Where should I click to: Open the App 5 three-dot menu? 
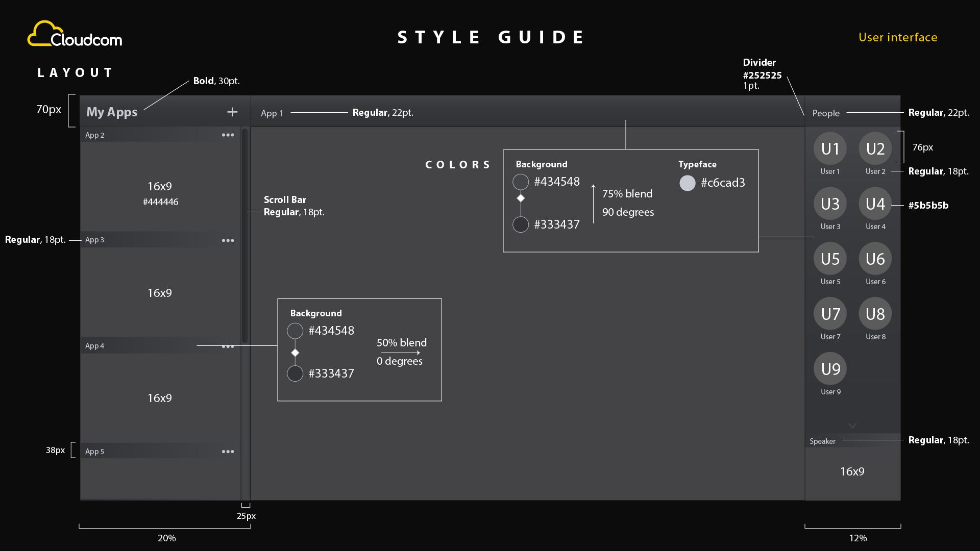[x=228, y=452]
